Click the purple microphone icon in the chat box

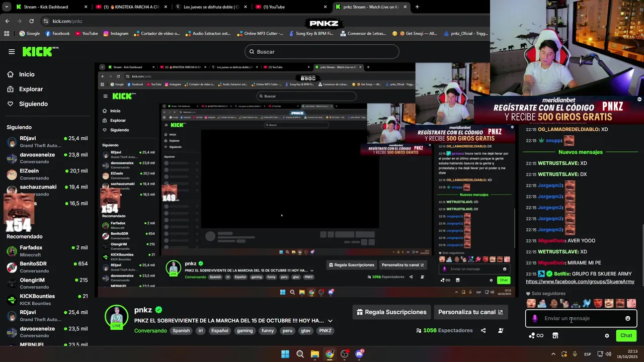[535, 318]
